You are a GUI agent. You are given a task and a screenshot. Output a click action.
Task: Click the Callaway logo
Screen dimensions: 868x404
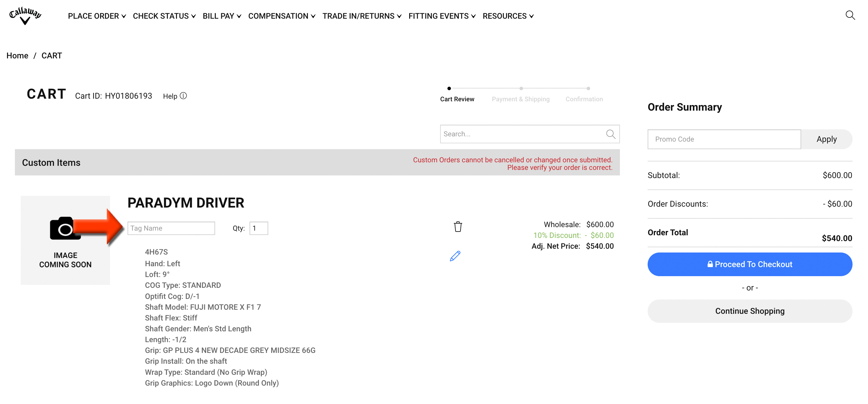(25, 16)
